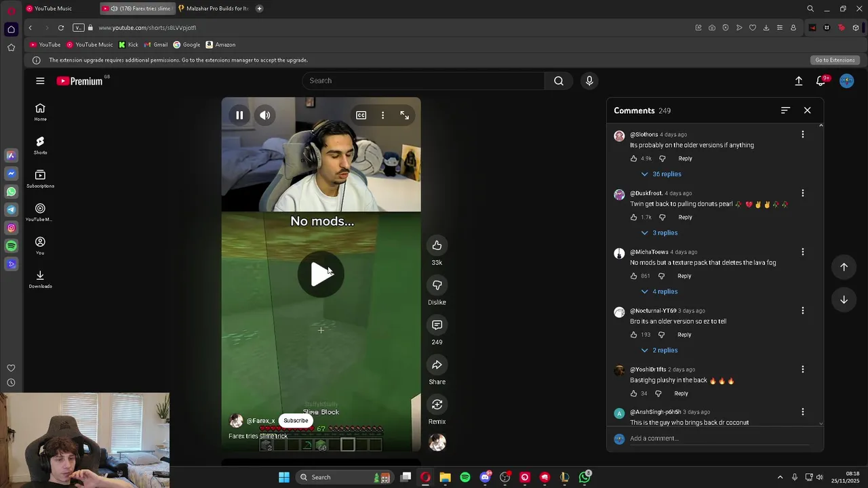This screenshot has width=868, height=488.
Task: Open the @Farex_x channel link
Action: [x=261, y=421]
